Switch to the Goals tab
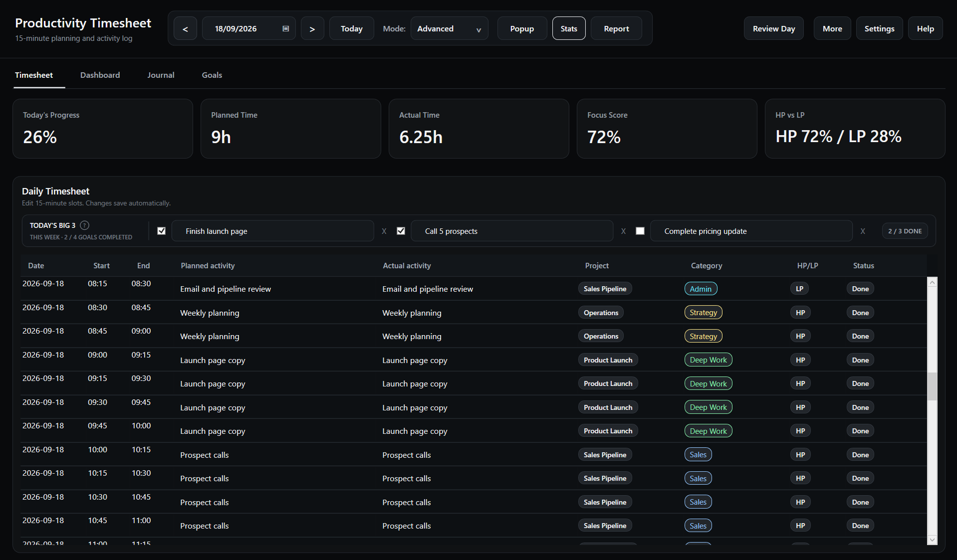 pyautogui.click(x=212, y=75)
